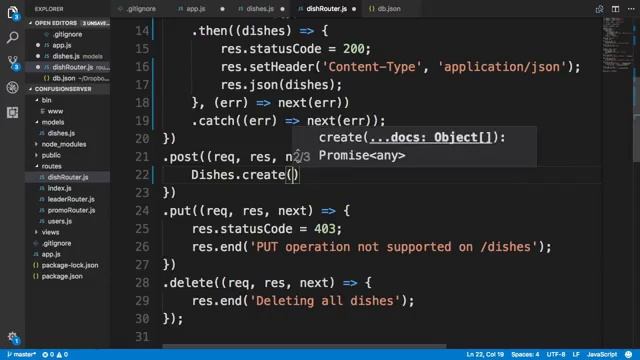The image size is (640, 360).
Task: Open the Debug view in activity bar
Action: [x=12, y=87]
